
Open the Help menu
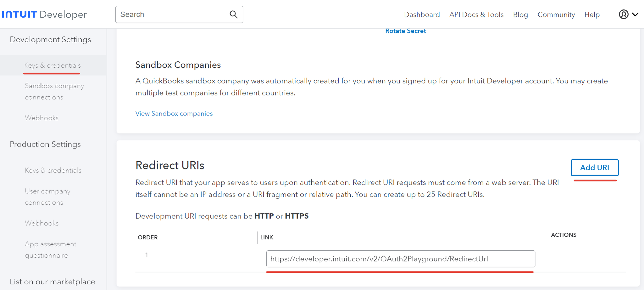point(592,14)
